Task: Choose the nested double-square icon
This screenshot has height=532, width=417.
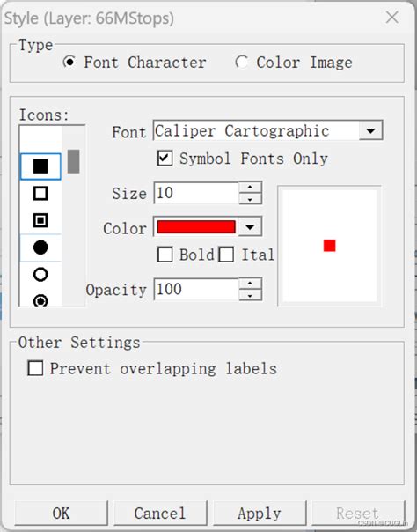Action: pyautogui.click(x=40, y=220)
